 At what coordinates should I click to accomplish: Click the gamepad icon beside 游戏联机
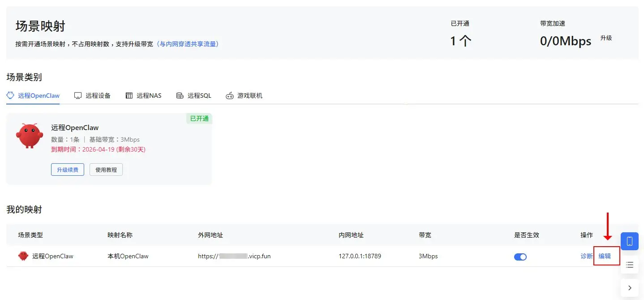tap(229, 96)
